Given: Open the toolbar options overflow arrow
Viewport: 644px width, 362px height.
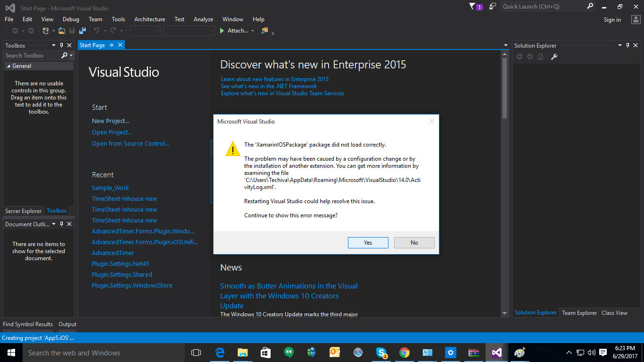Looking at the screenshot, I should [x=273, y=33].
